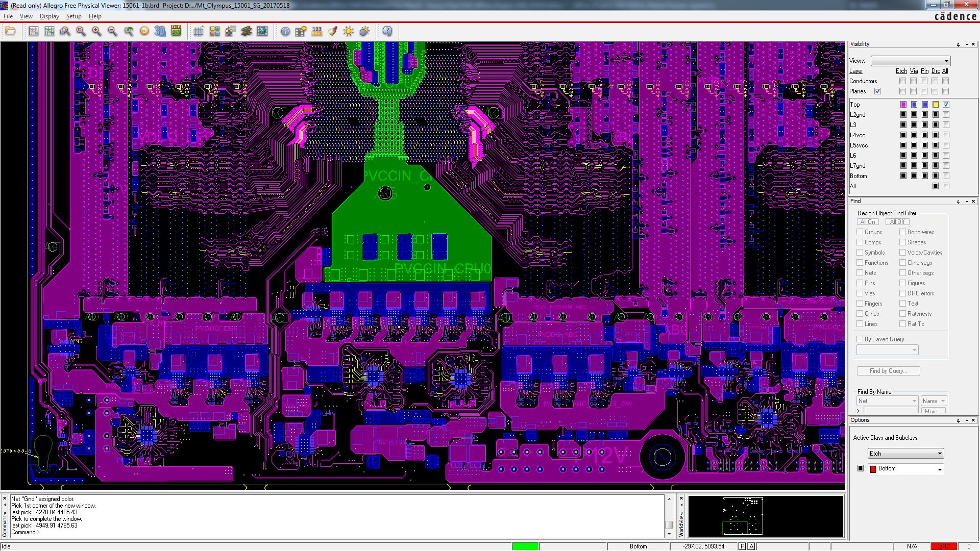Open the 3D viewer tool
Screen dimensions: 980x551
160,32
